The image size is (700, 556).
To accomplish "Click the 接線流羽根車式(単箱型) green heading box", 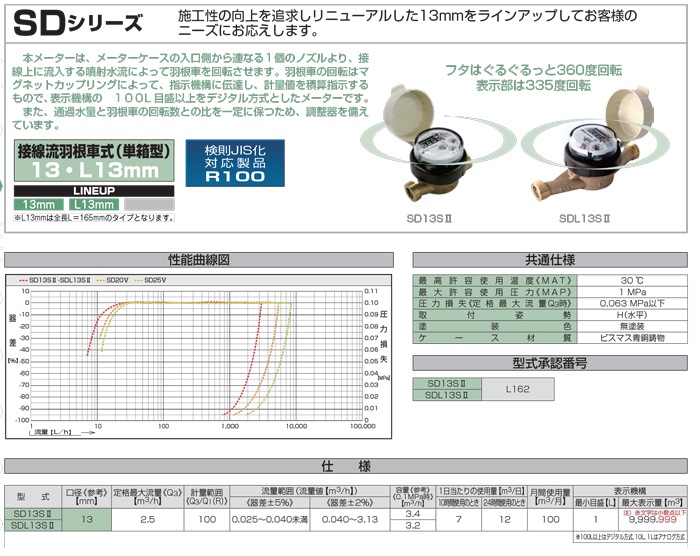I will click(x=94, y=160).
